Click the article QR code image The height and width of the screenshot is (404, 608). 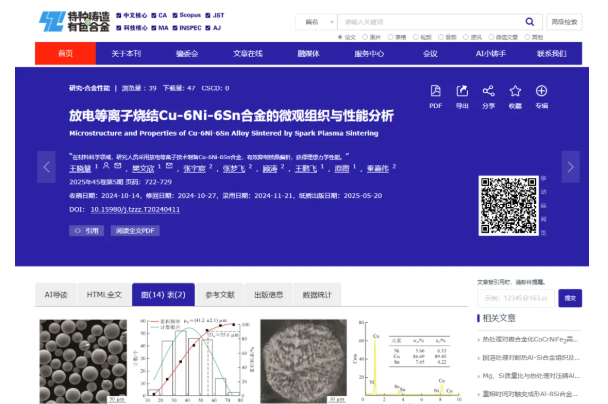coord(507,204)
